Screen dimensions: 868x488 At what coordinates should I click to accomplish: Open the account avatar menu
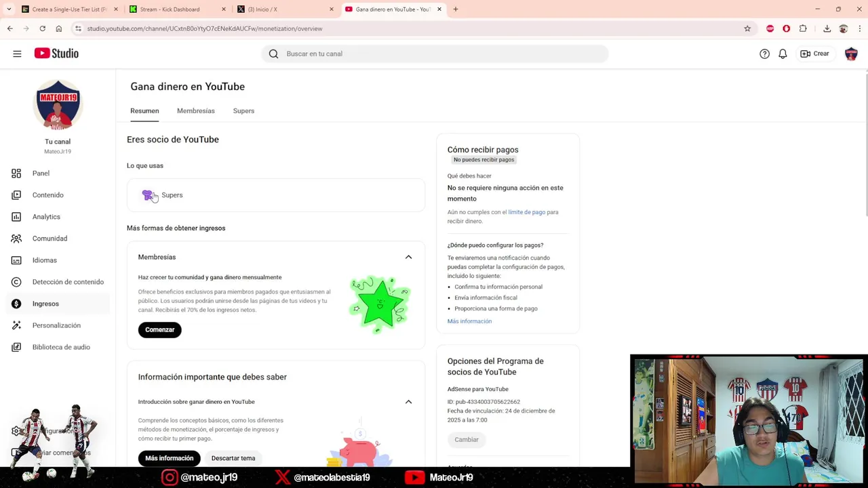click(x=851, y=54)
